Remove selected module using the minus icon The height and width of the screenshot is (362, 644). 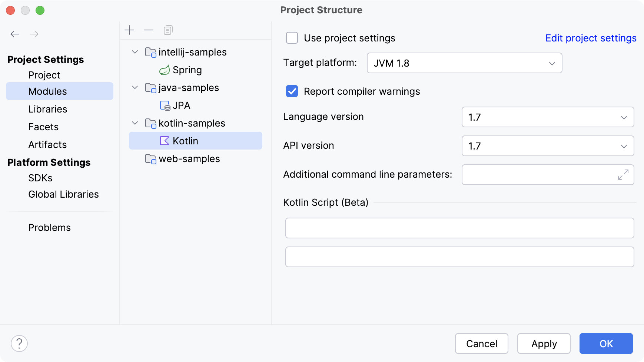click(149, 30)
